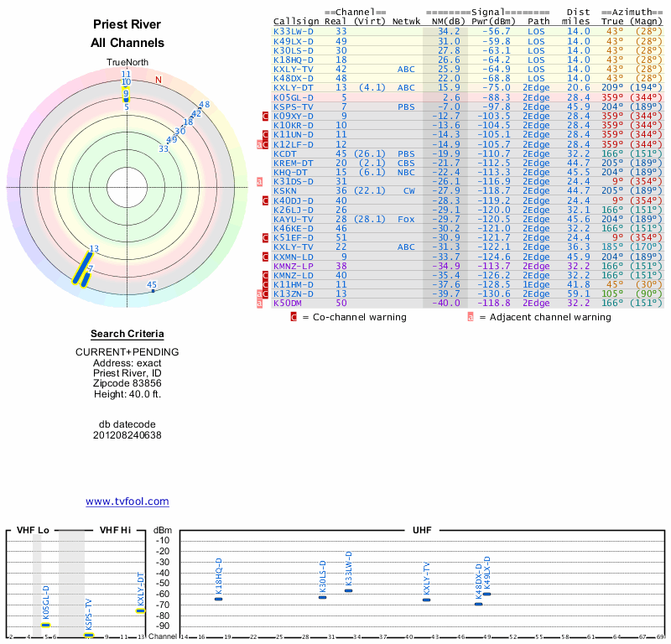
Task: Open the www.tvfool.com link
Action: coord(127,501)
